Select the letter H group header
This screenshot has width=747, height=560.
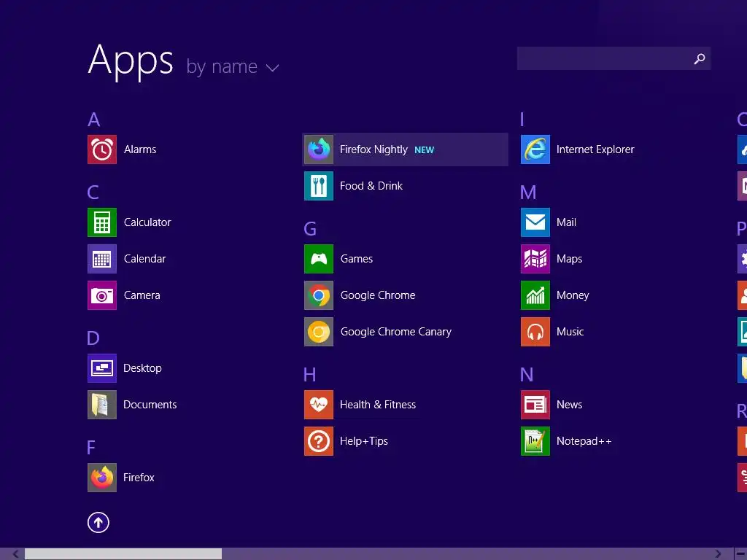pos(309,375)
